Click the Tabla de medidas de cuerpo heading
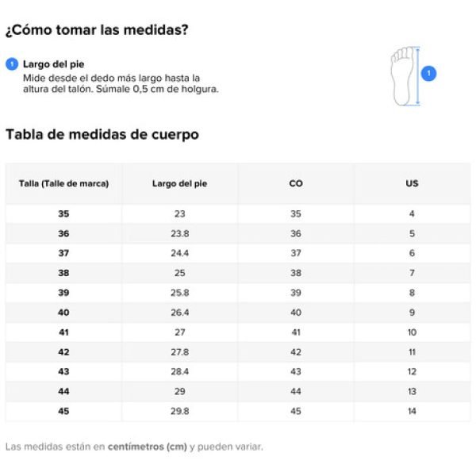Viewport: 476px width, 476px height. [x=102, y=135]
